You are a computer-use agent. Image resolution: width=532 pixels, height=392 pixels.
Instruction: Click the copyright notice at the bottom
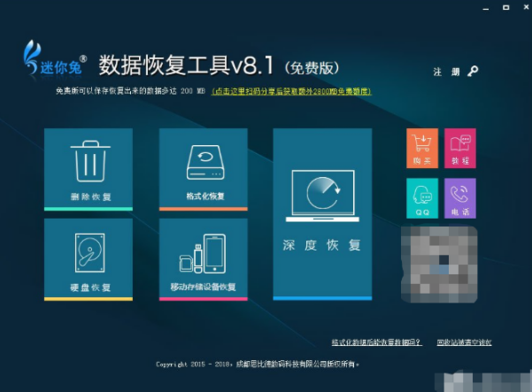(258, 364)
